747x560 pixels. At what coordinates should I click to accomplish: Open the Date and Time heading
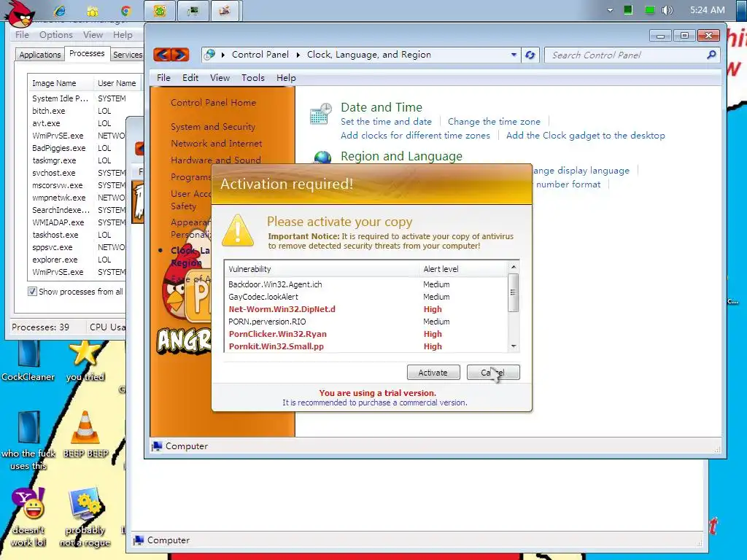381,107
